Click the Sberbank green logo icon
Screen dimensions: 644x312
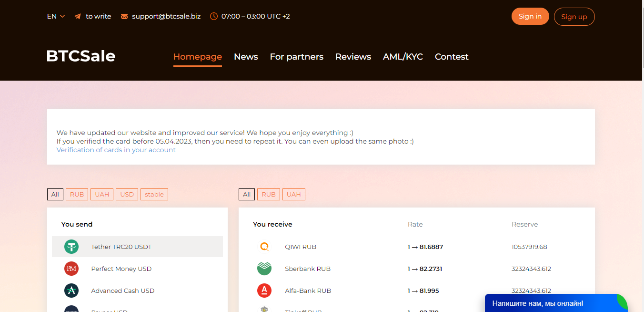tap(264, 269)
